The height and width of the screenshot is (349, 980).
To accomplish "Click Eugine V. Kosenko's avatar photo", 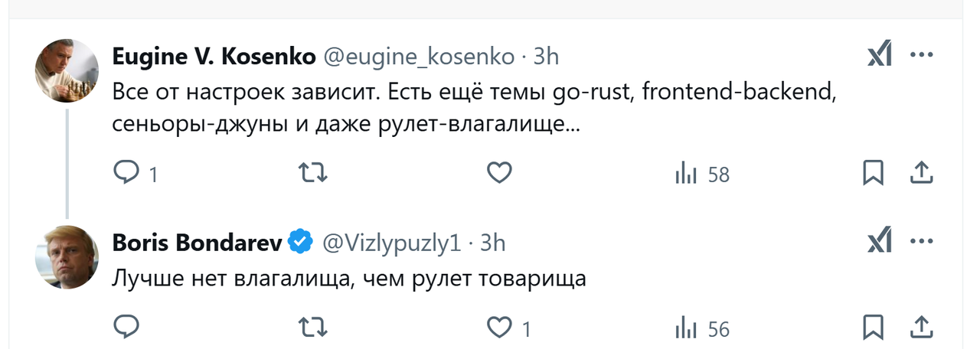I will point(67,70).
